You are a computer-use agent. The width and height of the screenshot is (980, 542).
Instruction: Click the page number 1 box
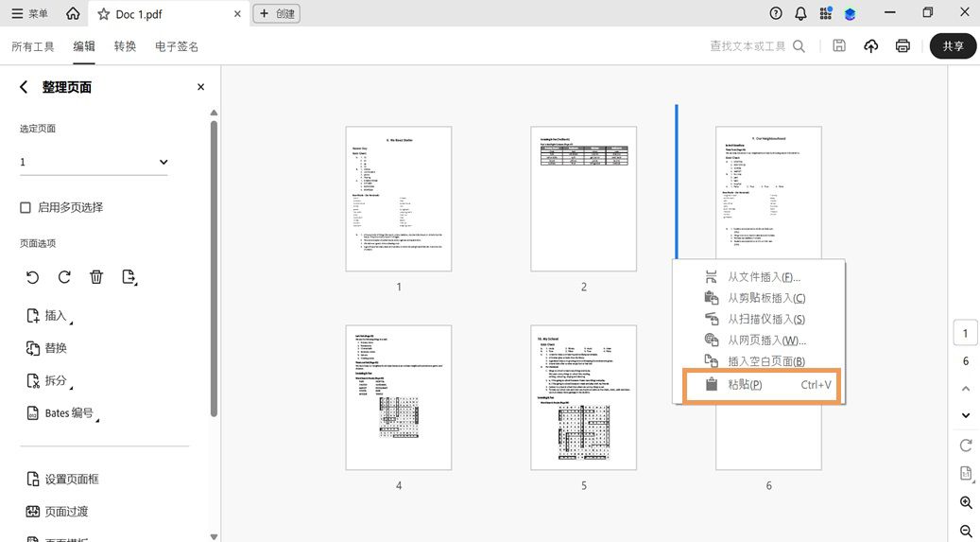coord(965,333)
